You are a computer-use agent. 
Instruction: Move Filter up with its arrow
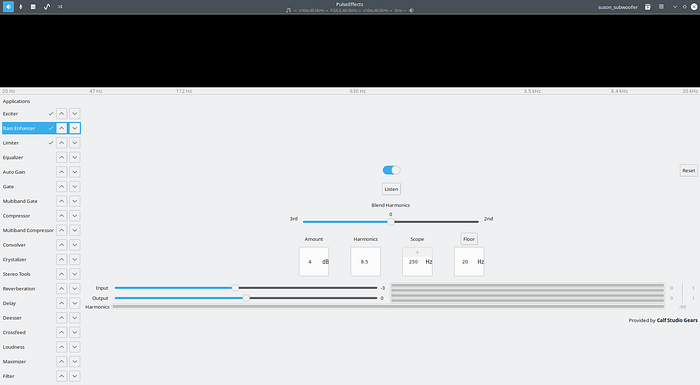[62, 376]
